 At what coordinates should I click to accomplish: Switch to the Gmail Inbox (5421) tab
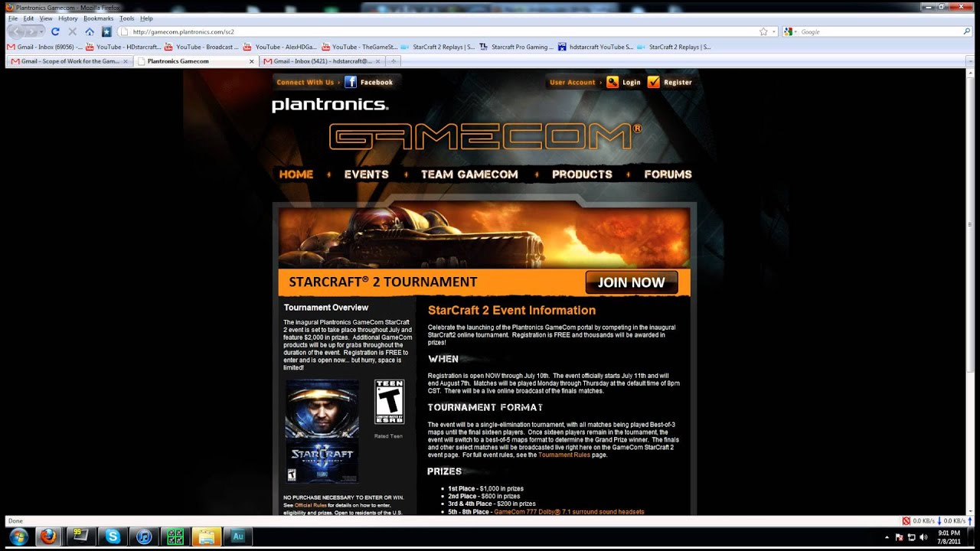322,61
